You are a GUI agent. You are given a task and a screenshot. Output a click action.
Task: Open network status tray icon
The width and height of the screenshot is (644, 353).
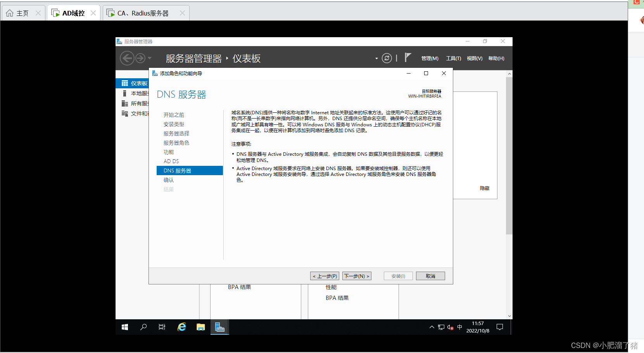click(x=441, y=327)
